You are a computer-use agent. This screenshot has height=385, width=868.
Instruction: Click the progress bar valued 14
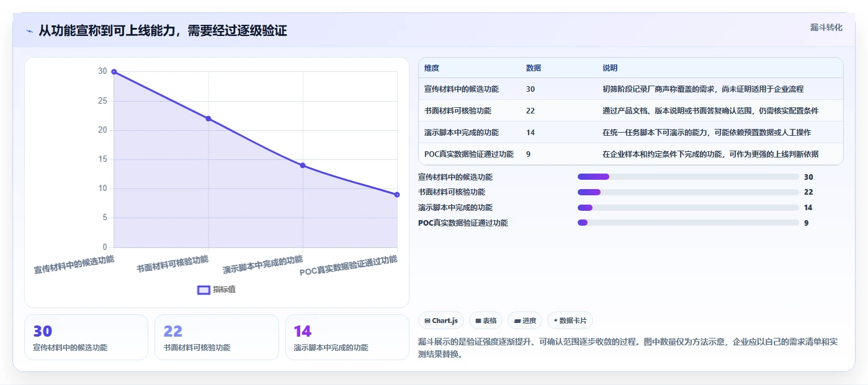tap(688, 208)
